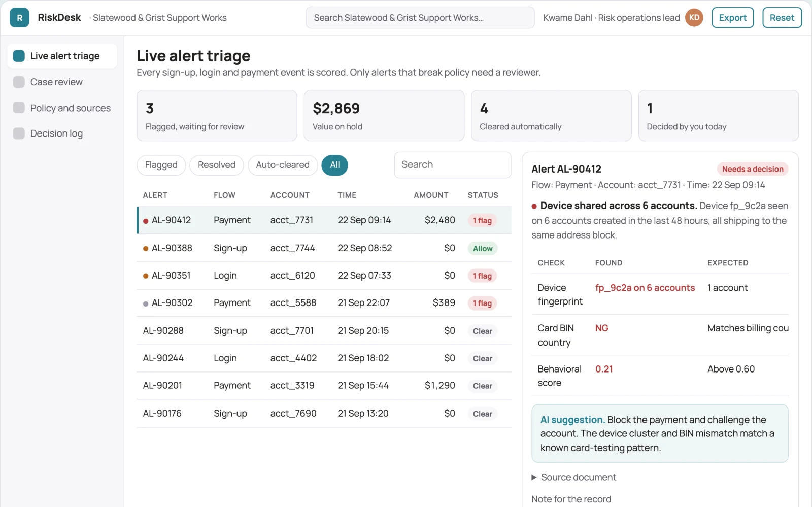Click the Needs a decision badge

click(x=753, y=169)
